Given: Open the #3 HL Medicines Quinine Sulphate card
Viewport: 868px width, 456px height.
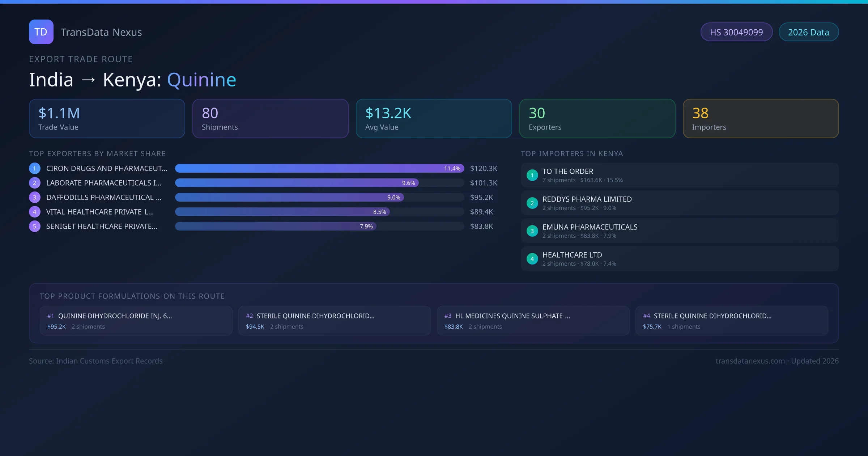Looking at the screenshot, I should pyautogui.click(x=533, y=321).
